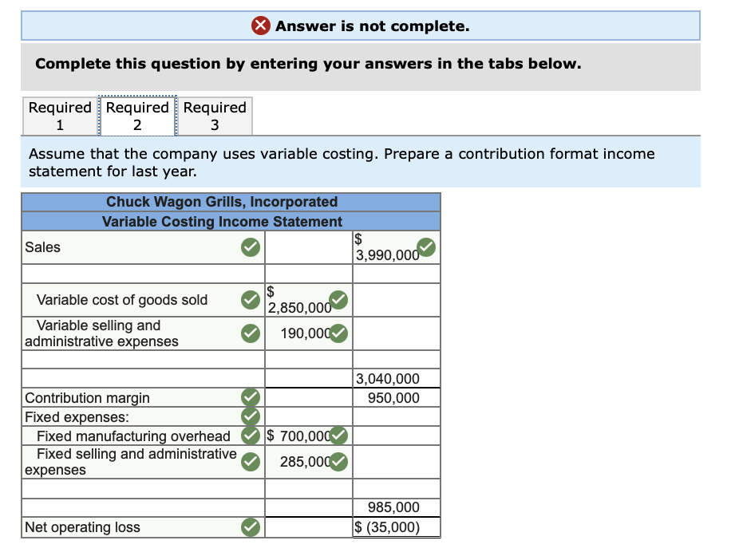The width and height of the screenshot is (731, 560).
Task: Click checkmark next to 285,000 value
Action: click(338, 462)
